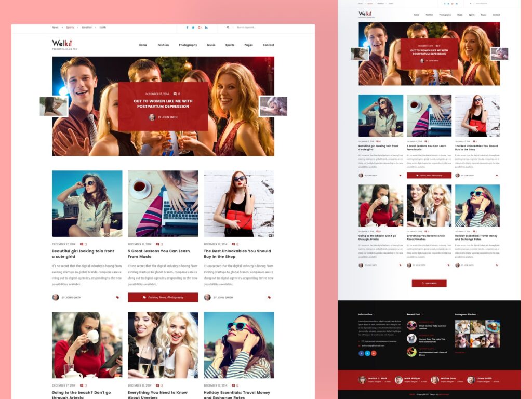
Task: Expand the Recent Post widget heading
Action: point(415,314)
